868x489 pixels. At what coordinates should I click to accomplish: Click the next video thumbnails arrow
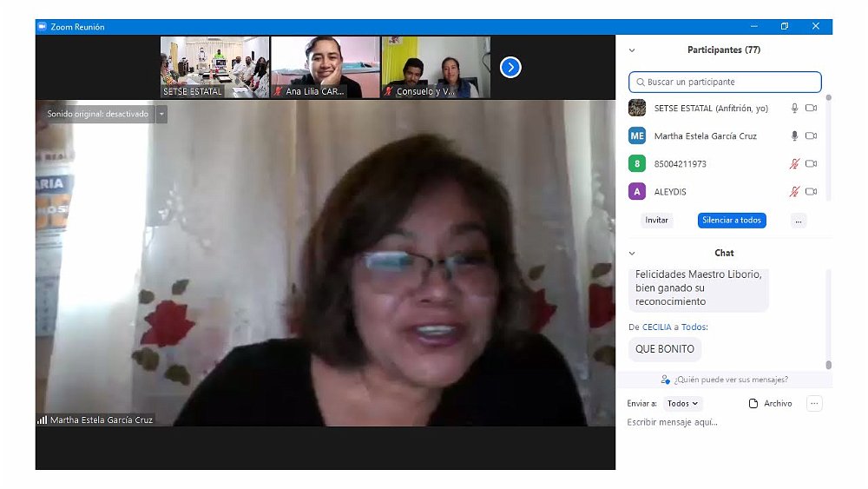(x=510, y=67)
